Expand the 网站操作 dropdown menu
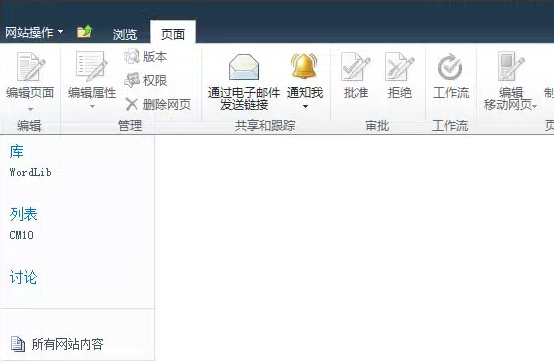 [34, 33]
